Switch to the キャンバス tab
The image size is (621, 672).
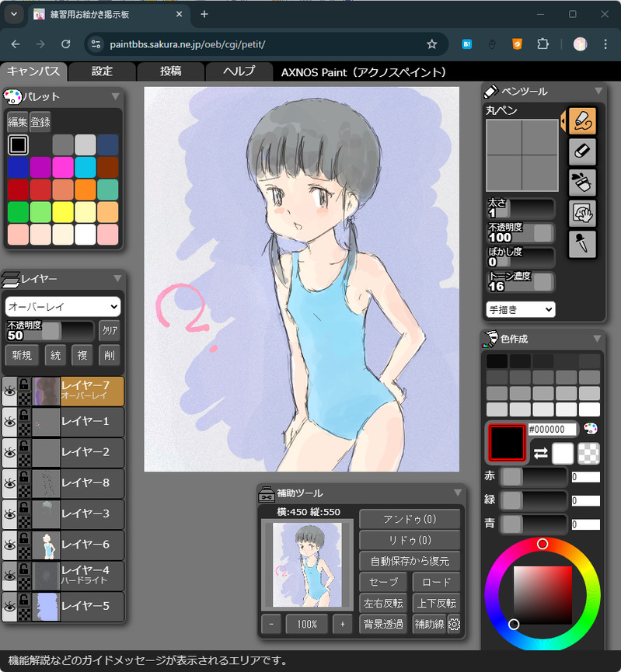point(33,71)
